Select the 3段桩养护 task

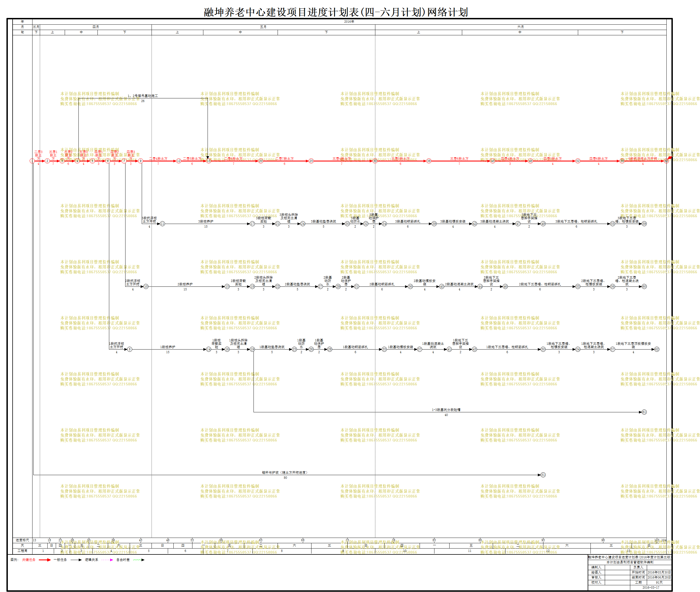click(206, 221)
